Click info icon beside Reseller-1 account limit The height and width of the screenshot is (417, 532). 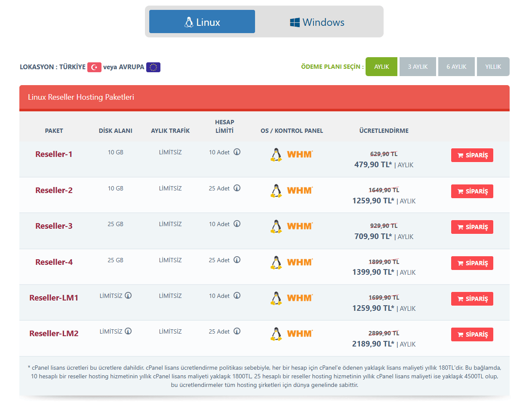point(237,152)
